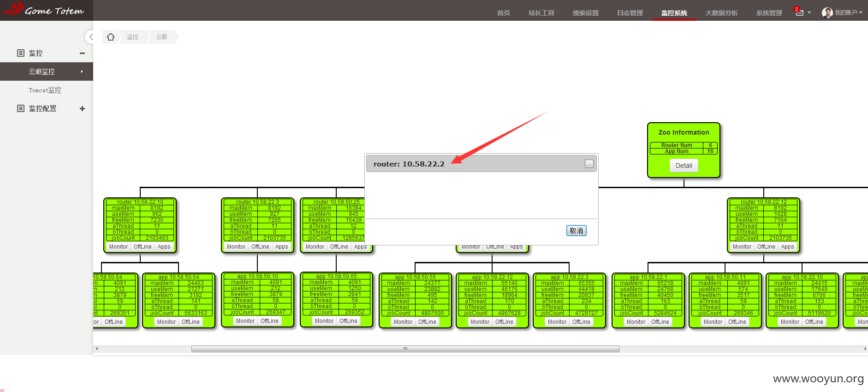The image size is (868, 392).
Task: Set router 10.58.22.3 OffLine
Action: 260,247
